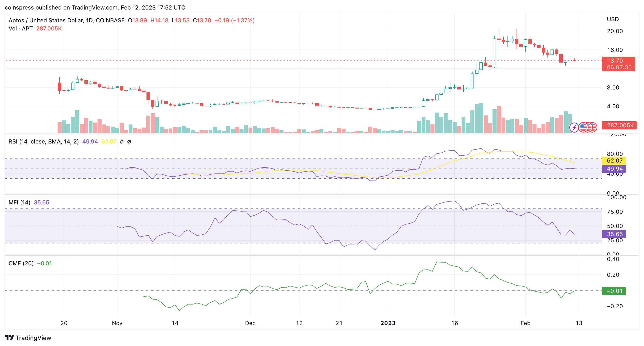Click the 'Dec' label on the time axis
Image resolution: width=644 pixels, height=346 pixels.
pyautogui.click(x=250, y=323)
